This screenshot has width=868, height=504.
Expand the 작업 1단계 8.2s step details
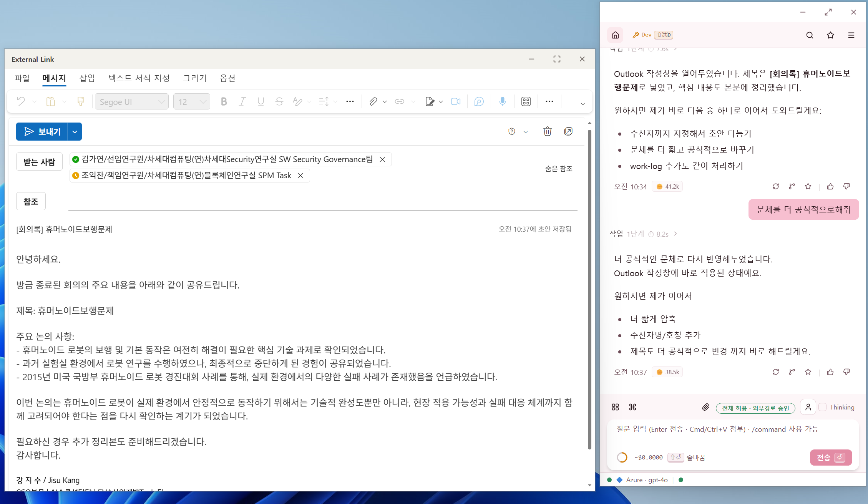point(644,234)
